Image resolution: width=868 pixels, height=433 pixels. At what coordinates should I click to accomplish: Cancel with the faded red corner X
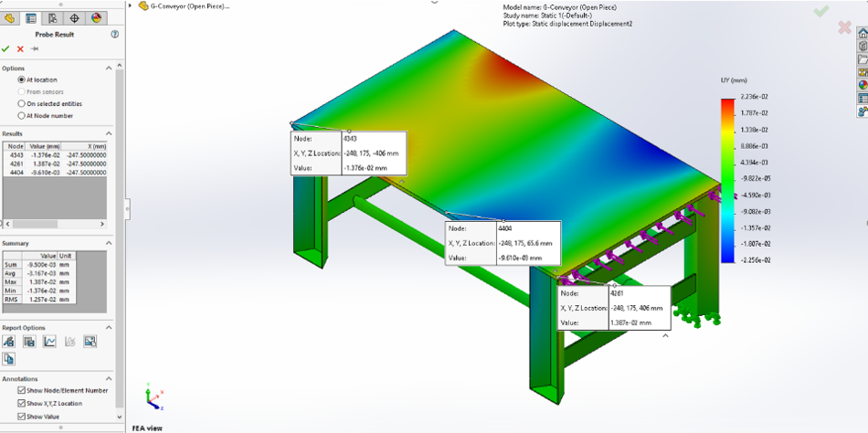tap(844, 27)
